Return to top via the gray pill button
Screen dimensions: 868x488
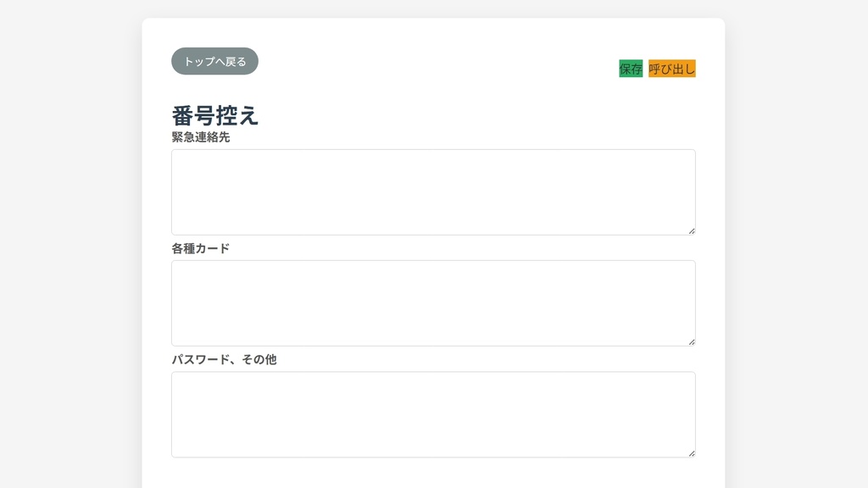pos(214,60)
